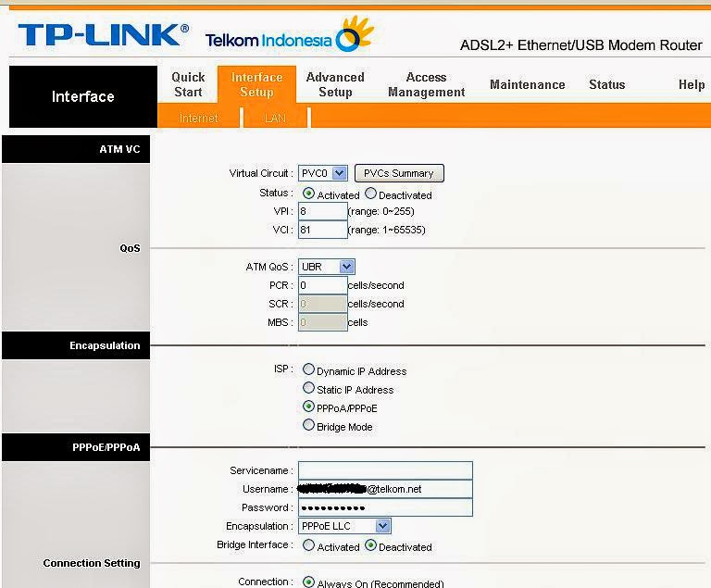Open the Maintenance tab
The width and height of the screenshot is (711, 588).
(x=528, y=85)
